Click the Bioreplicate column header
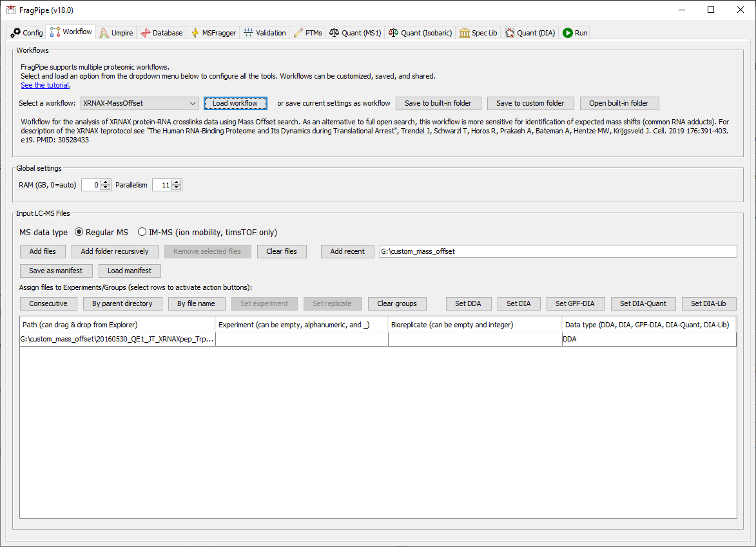Image resolution: width=756 pixels, height=547 pixels. click(x=475, y=325)
